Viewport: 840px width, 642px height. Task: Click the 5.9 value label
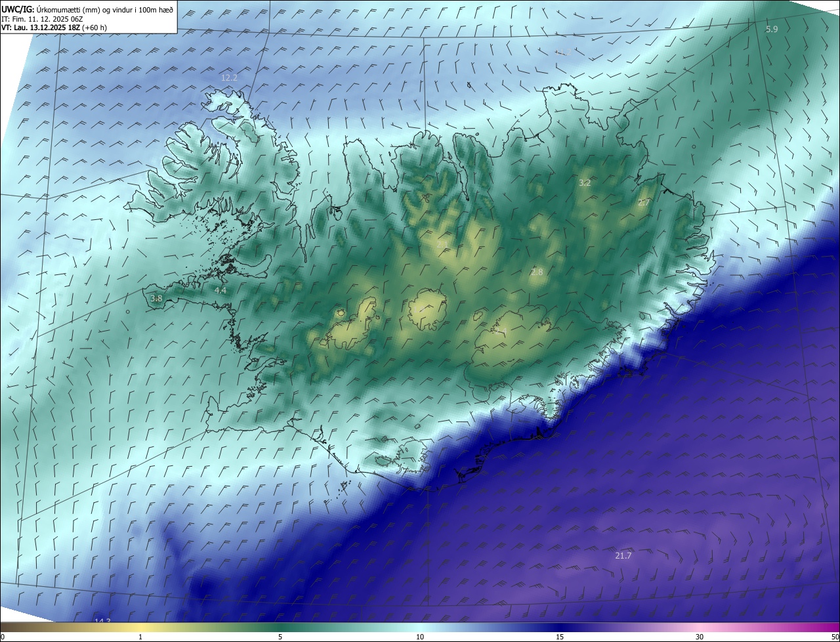(772, 29)
